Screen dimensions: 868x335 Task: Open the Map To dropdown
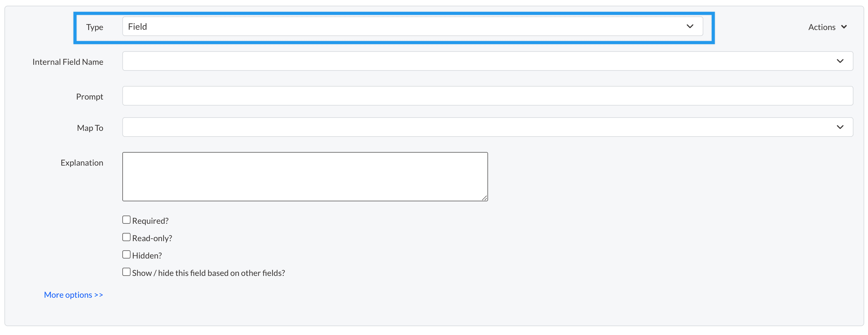(472, 127)
